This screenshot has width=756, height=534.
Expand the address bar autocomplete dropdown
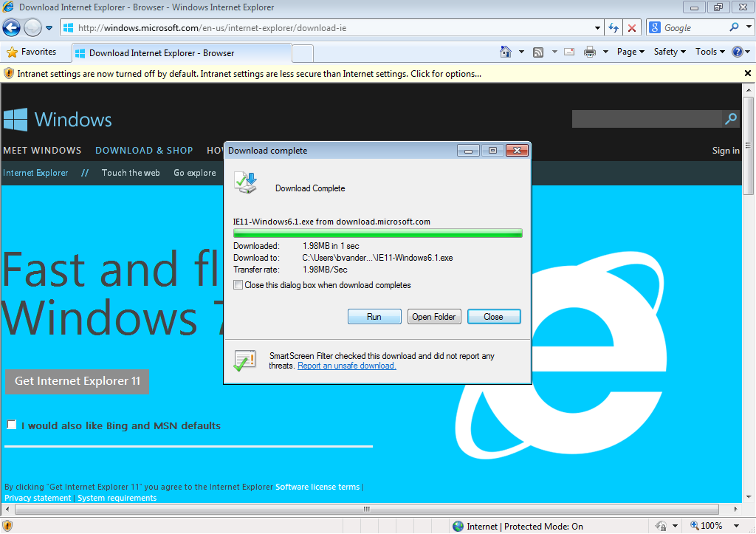pyautogui.click(x=598, y=28)
